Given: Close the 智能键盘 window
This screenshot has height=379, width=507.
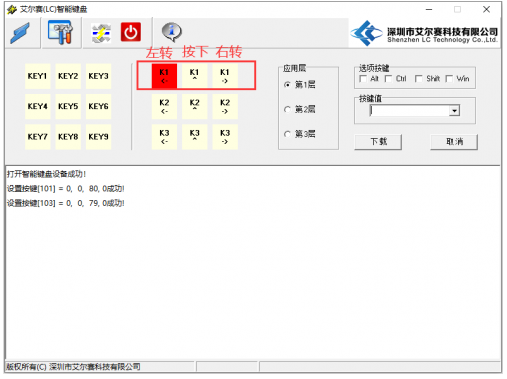Looking at the screenshot, I should (486, 10).
